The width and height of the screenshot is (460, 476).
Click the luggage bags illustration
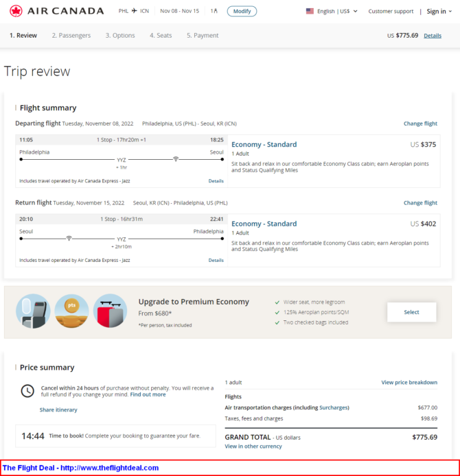(x=111, y=311)
